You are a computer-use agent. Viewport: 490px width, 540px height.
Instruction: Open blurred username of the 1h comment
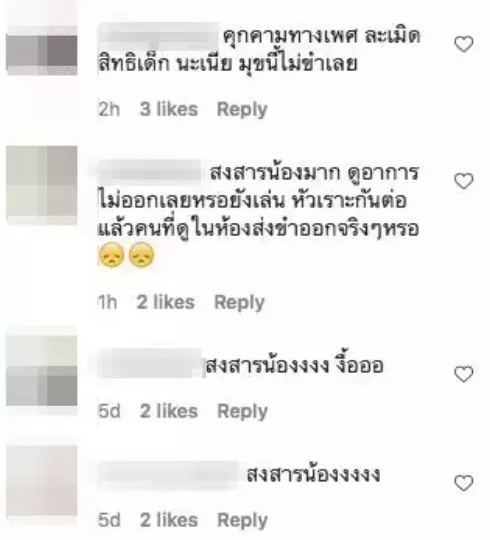[x=150, y=170]
